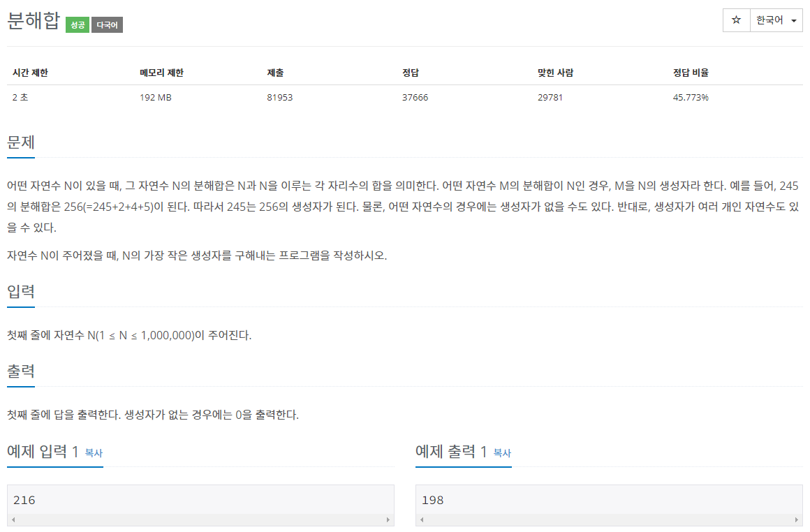Viewport: 810px width, 532px height.
Task: Click the 정답 column header
Action: [x=411, y=73]
